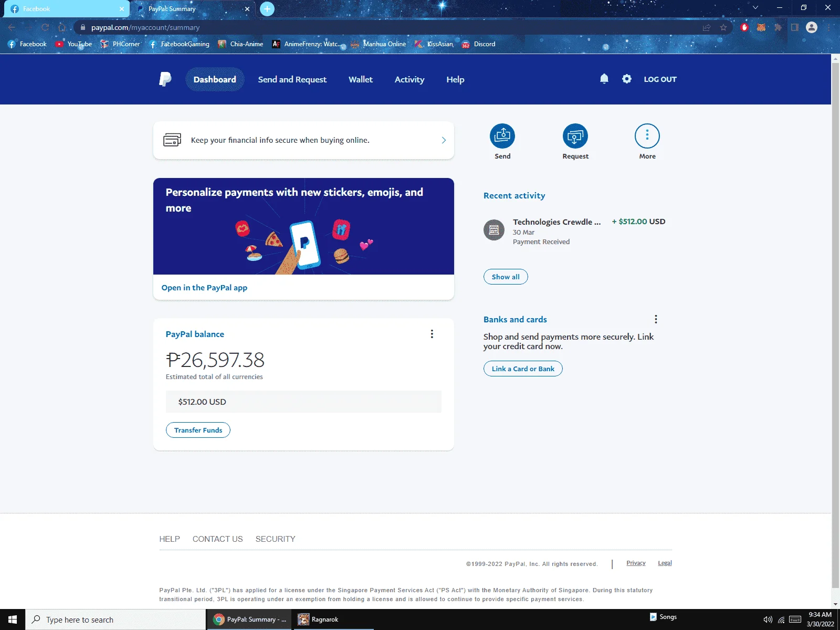The image size is (840, 630).
Task: Bookmark this page with the star icon
Action: click(x=723, y=27)
